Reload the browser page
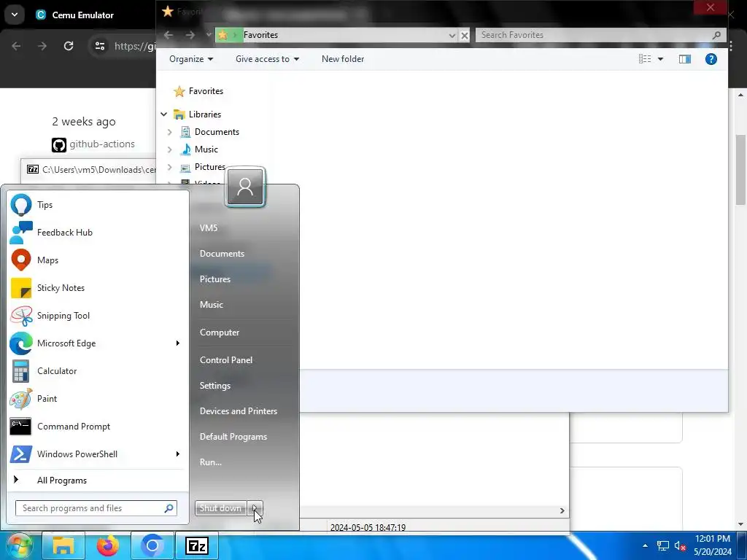The width and height of the screenshot is (747, 560). tap(69, 46)
